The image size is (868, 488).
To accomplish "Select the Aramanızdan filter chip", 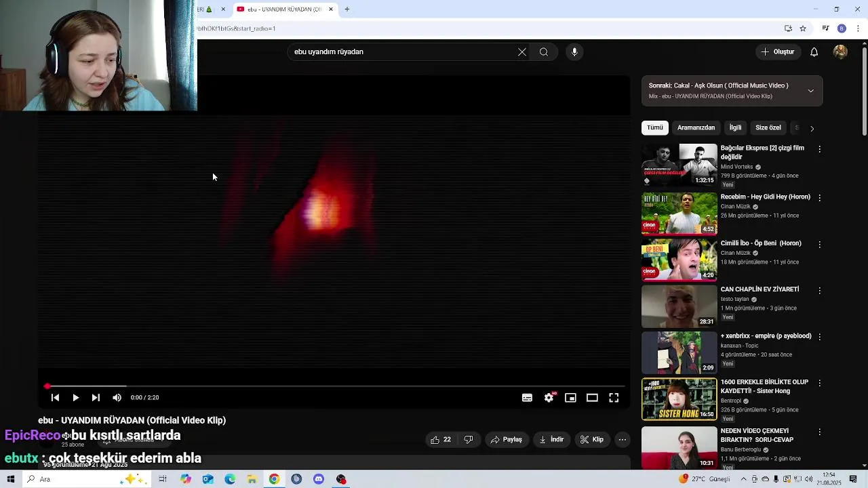I will (696, 127).
